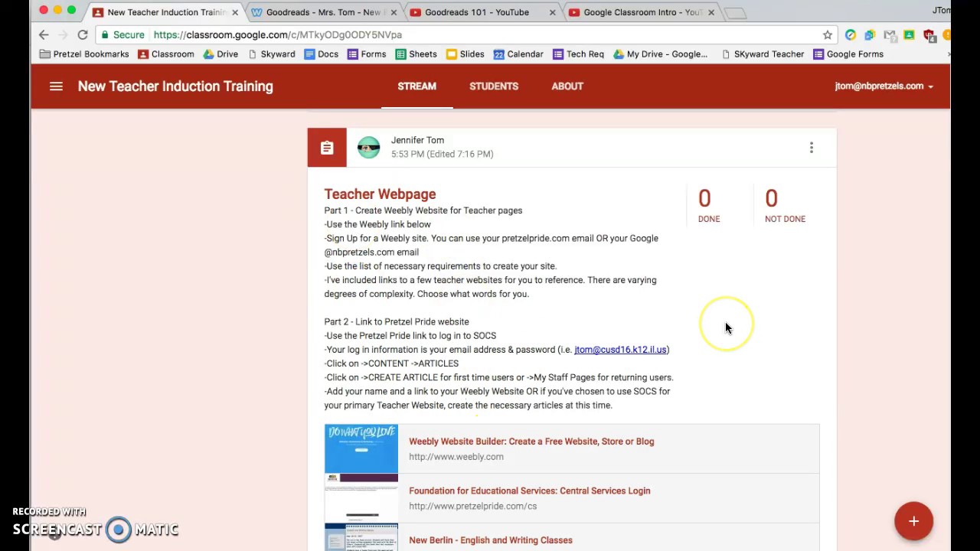Click the New Berlin attachment thumbnail
The height and width of the screenshot is (551, 980).
[361, 537]
